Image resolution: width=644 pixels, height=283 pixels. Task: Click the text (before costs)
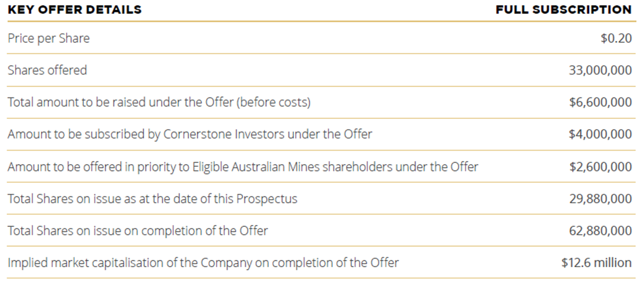(x=273, y=102)
